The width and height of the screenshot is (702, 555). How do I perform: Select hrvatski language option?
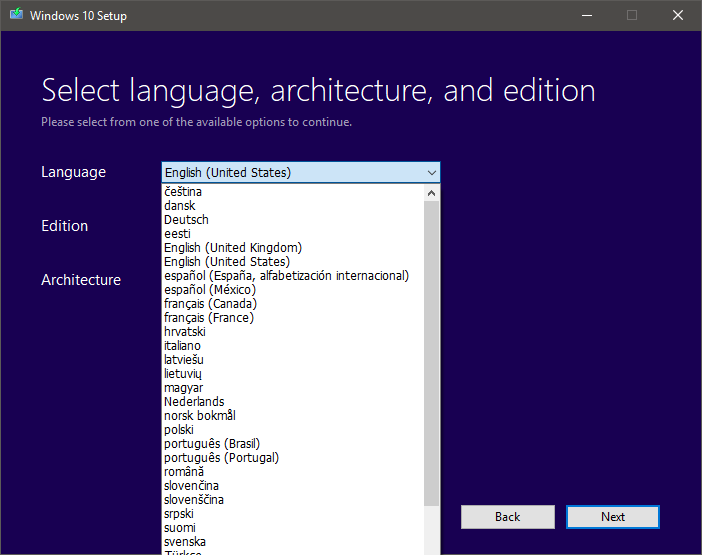[293, 332]
